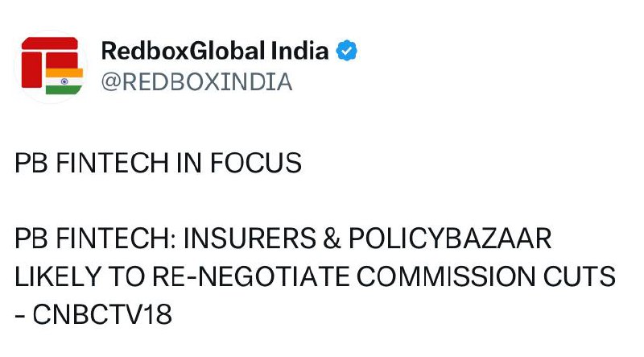Click the PB FINTECH IN FOCUS headline
The width and height of the screenshot is (644, 357).
click(x=159, y=164)
